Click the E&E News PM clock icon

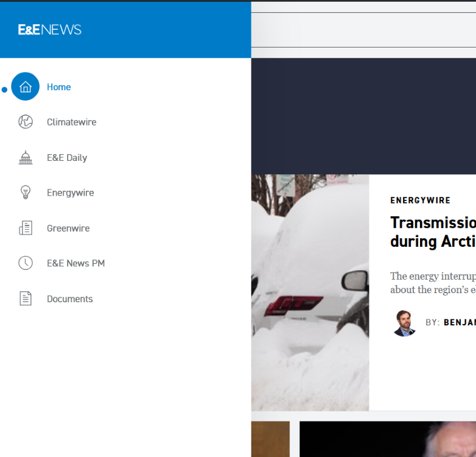26,263
